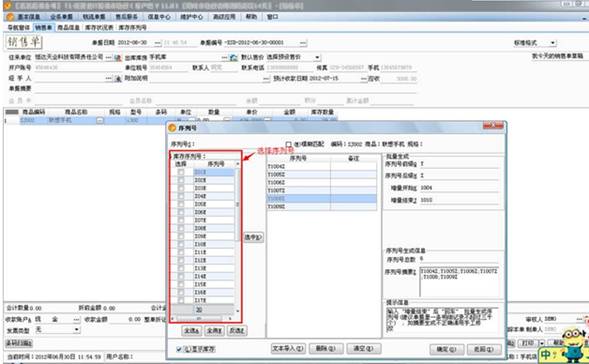The width and height of the screenshot is (589, 364).
Task: Open ellipsis picker in 商品名称 grid cell
Action: click(100, 120)
